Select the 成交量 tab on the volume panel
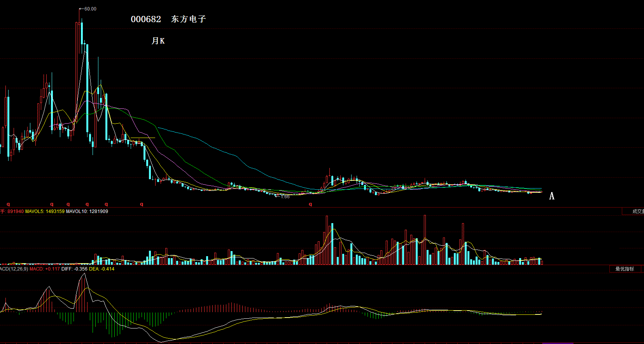Viewport: 644px width, 344px height. [633, 211]
